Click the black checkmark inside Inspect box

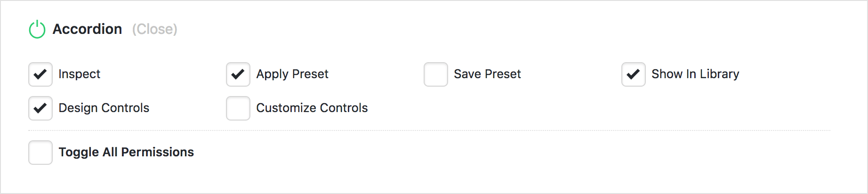pos(40,74)
